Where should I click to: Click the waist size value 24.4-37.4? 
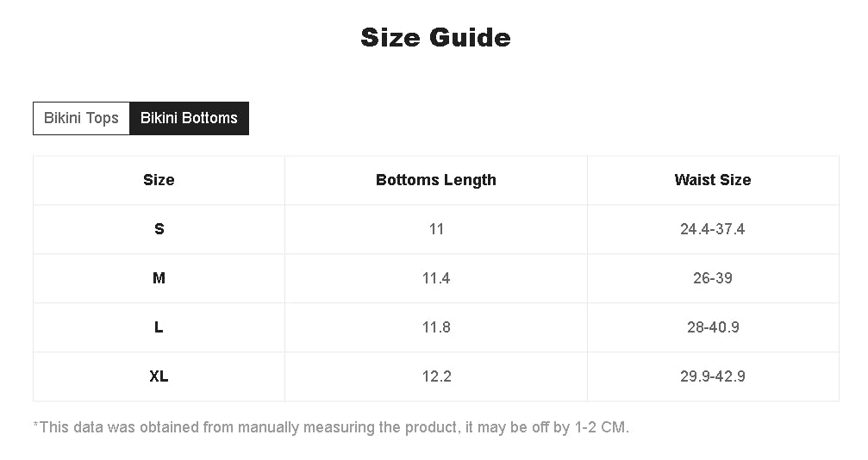pos(713,229)
